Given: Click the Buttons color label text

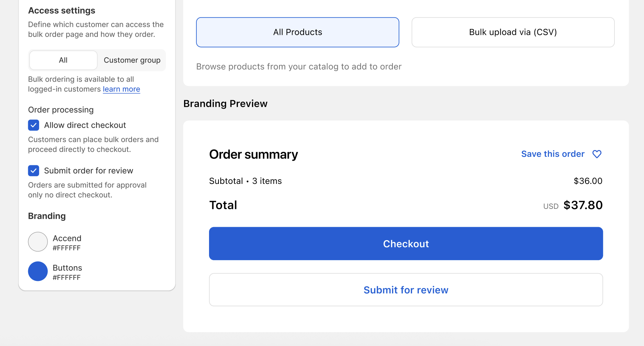Looking at the screenshot, I should [x=67, y=268].
